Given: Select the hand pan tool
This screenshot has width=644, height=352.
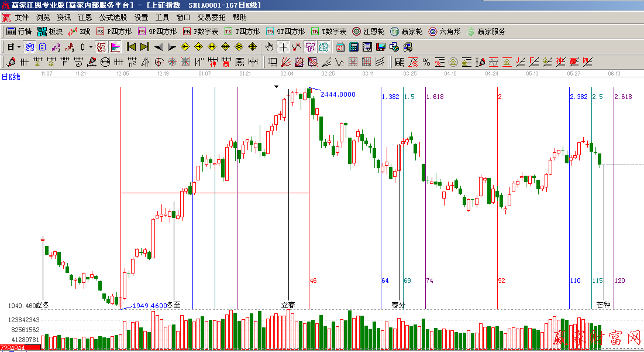Looking at the screenshot, I should coord(269,47).
